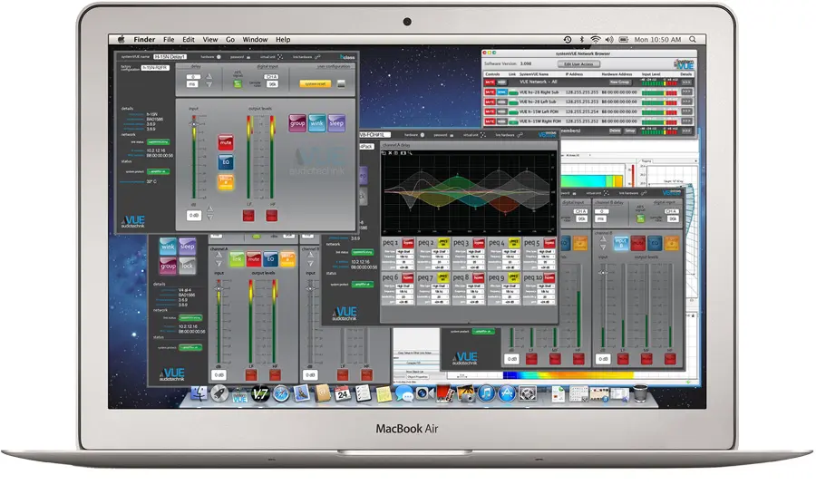Toggle the peq 1 bypass button
Image resolution: width=816 pixels, height=504 pixels.
tap(408, 243)
